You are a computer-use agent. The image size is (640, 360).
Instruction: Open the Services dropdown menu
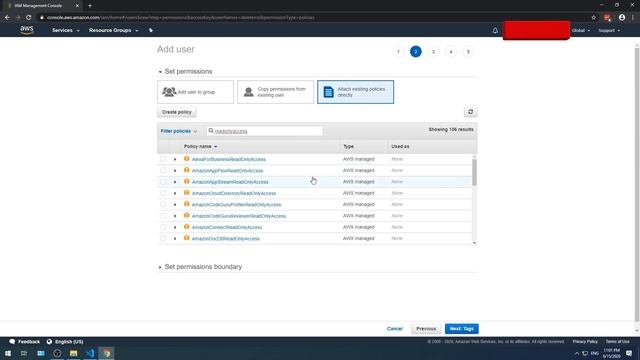pyautogui.click(x=65, y=30)
